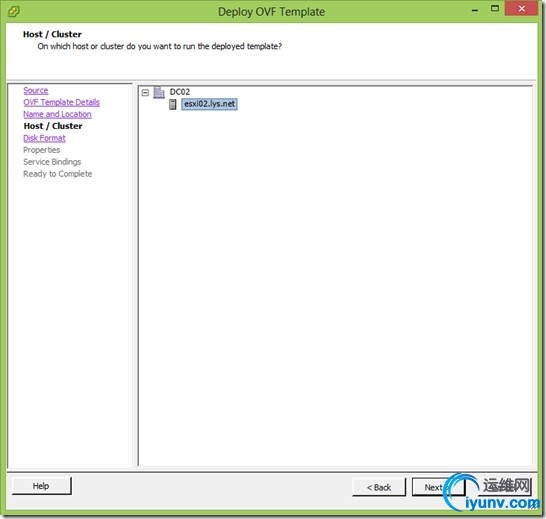The width and height of the screenshot is (546, 519).
Task: Select the DC02 datacenter entry
Action: click(180, 92)
